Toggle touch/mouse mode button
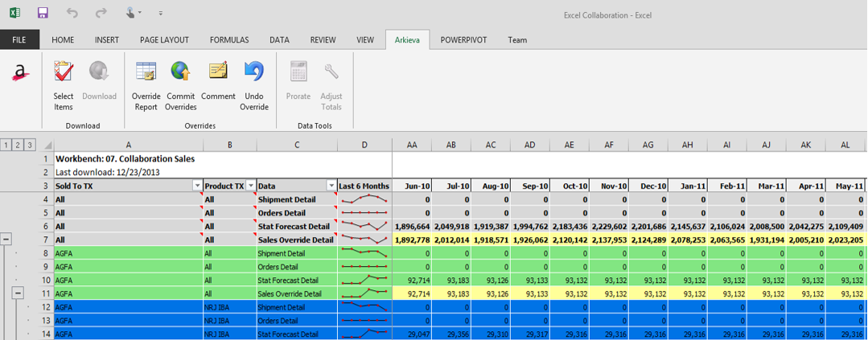868x340 pixels. point(133,12)
